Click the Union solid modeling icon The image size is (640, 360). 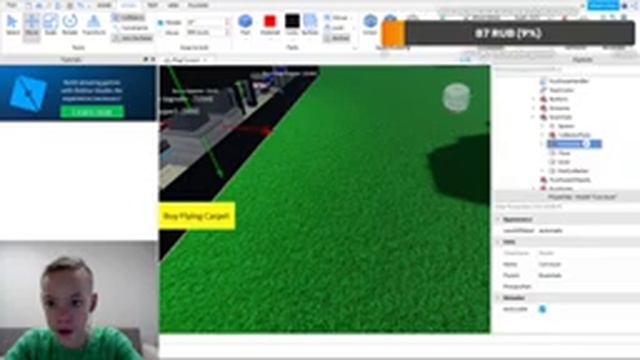point(370,24)
